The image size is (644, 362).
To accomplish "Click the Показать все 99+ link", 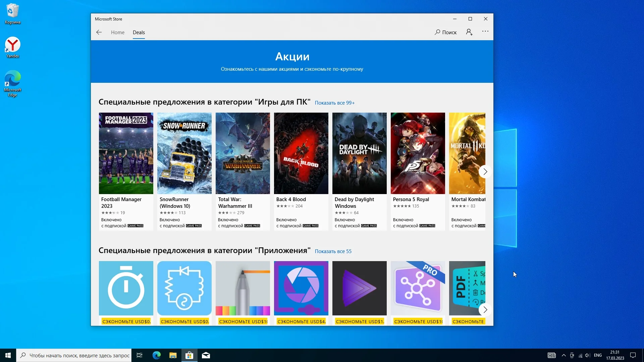I will pyautogui.click(x=335, y=103).
